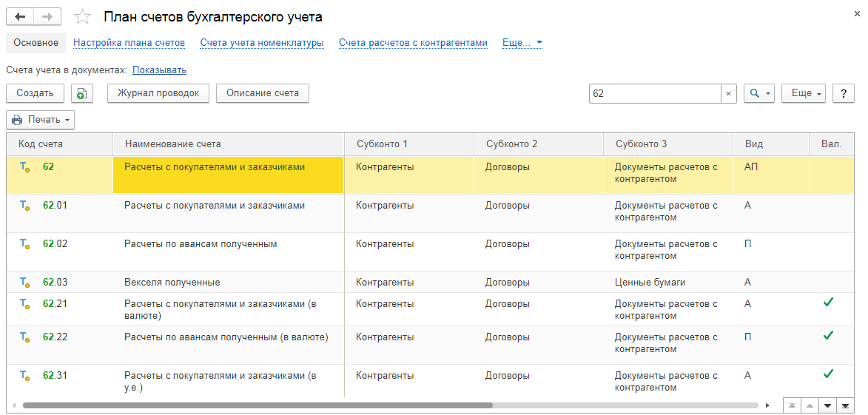Select 'Ценные бумаги' cell

[x=669, y=282]
